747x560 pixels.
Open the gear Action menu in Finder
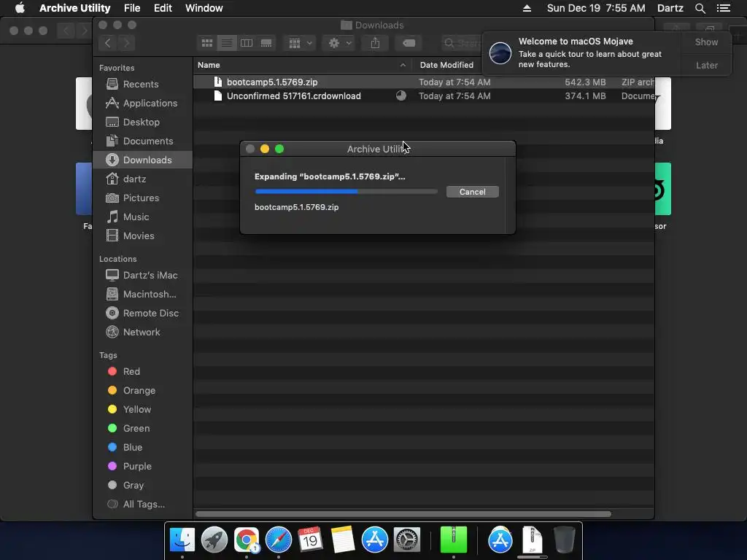338,43
